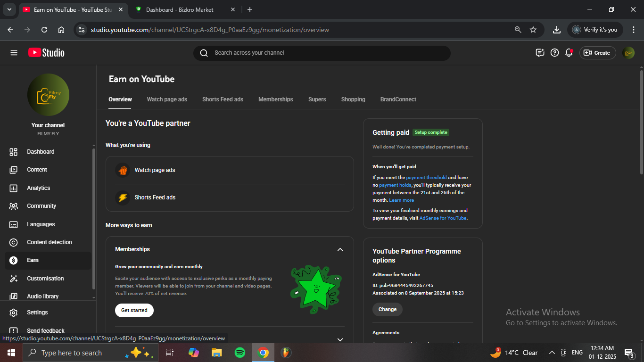The height and width of the screenshot is (362, 644).
Task: Open Spotify from the Windows taskbar
Action: (239, 353)
